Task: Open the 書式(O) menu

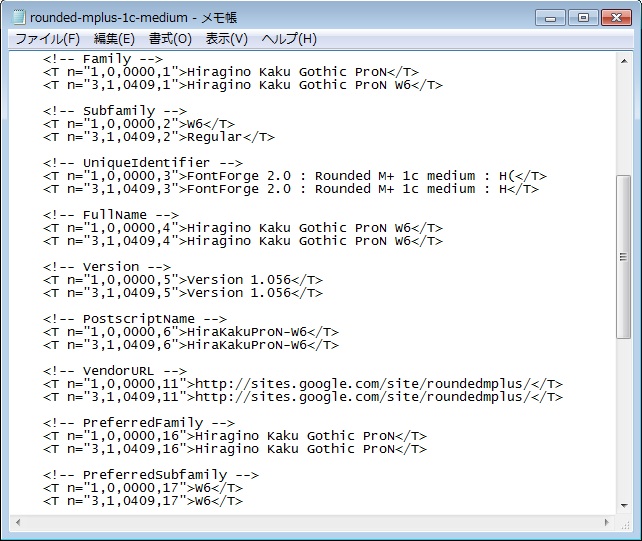Action: 170,39
